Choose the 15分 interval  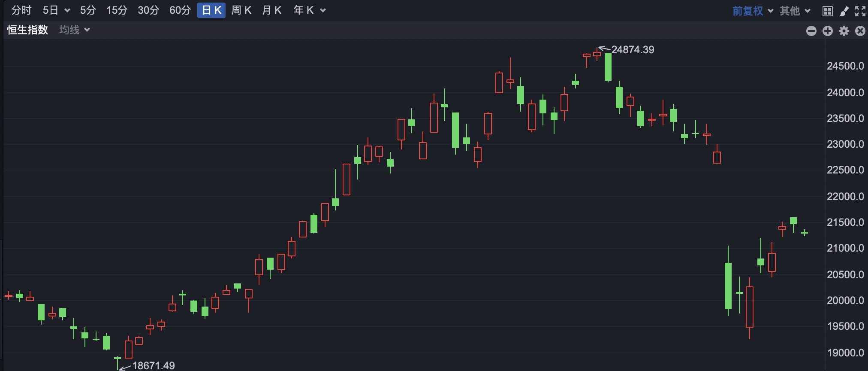[117, 10]
